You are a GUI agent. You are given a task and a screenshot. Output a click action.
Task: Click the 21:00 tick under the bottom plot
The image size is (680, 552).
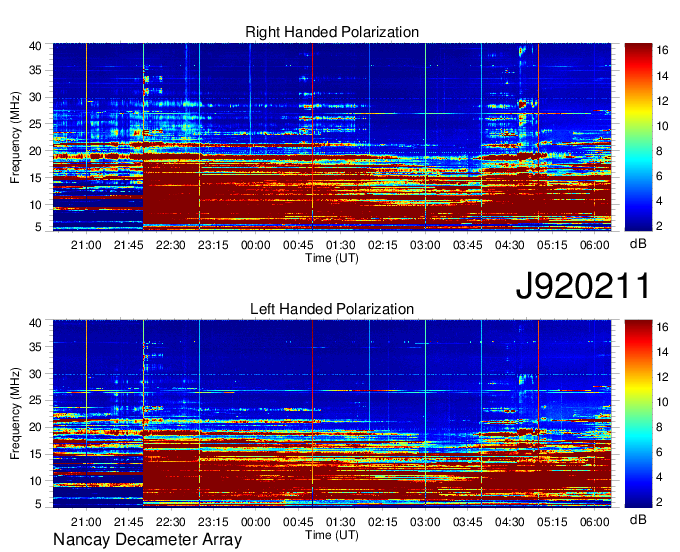(x=86, y=522)
